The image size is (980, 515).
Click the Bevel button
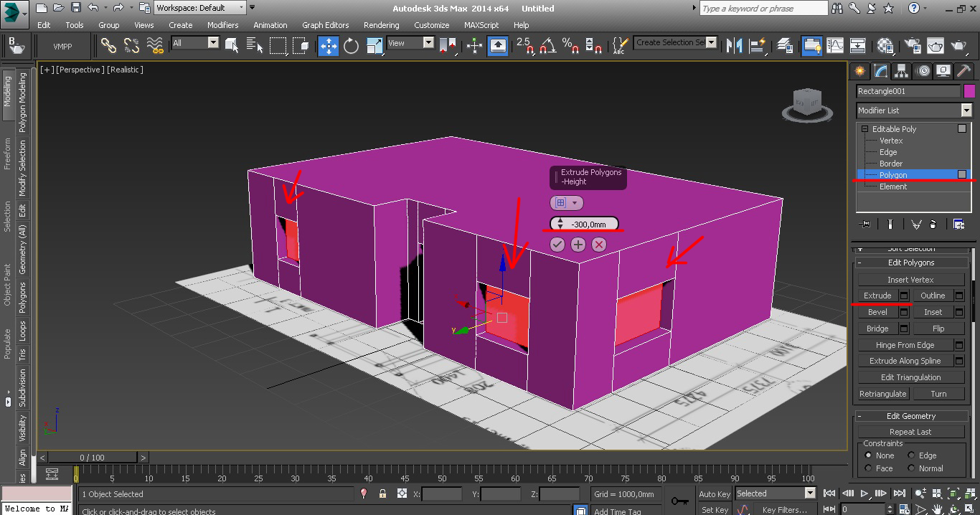click(x=877, y=312)
